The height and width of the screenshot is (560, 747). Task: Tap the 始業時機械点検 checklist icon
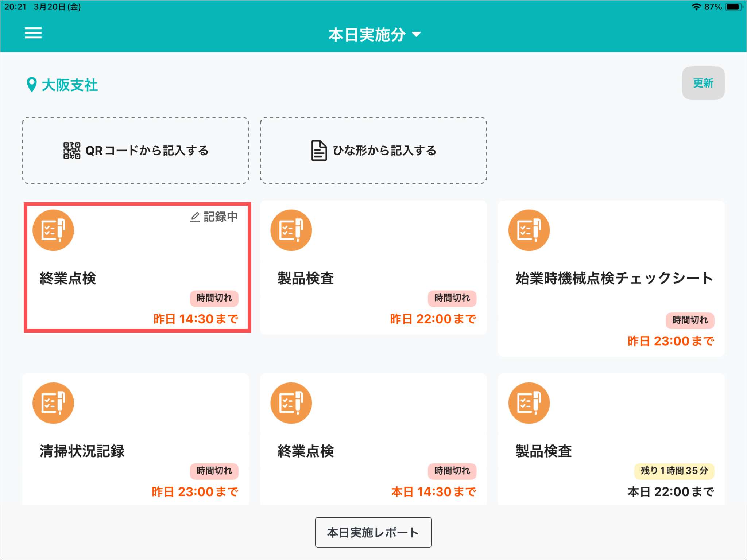point(529,230)
